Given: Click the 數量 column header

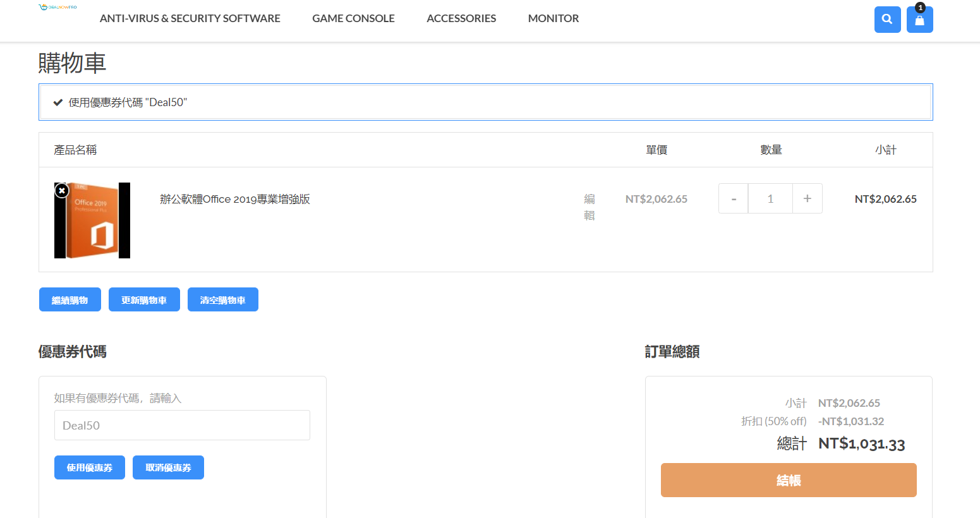Looking at the screenshot, I should click(x=771, y=150).
